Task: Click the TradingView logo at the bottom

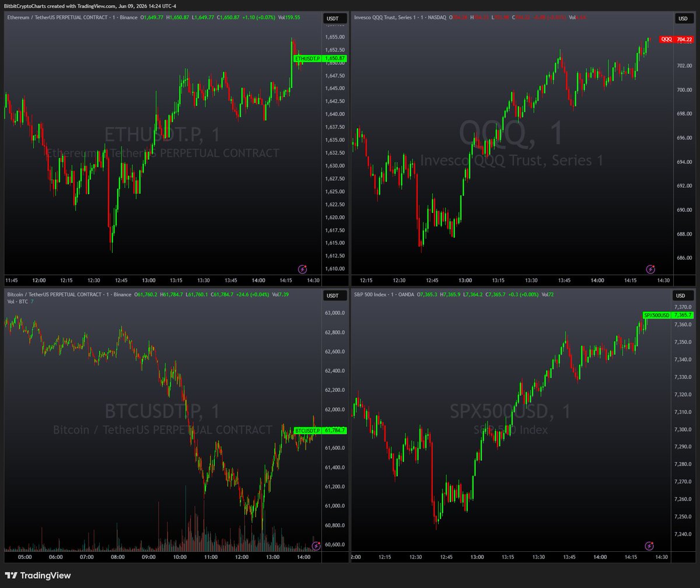Action: click(38, 576)
